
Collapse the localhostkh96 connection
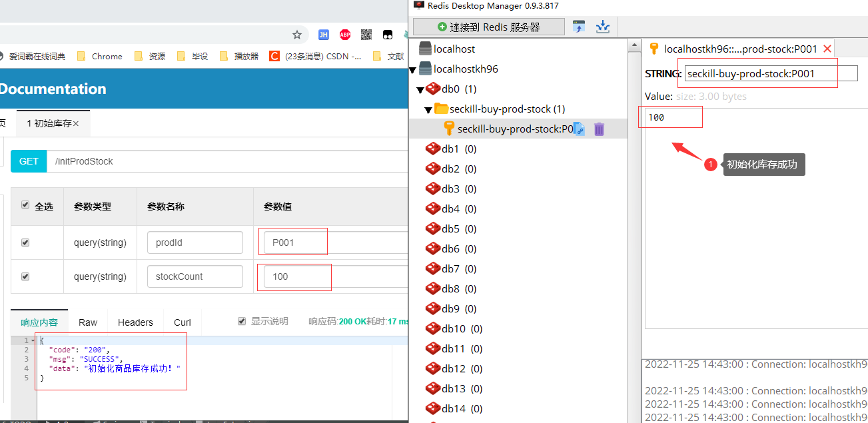pyautogui.click(x=412, y=70)
